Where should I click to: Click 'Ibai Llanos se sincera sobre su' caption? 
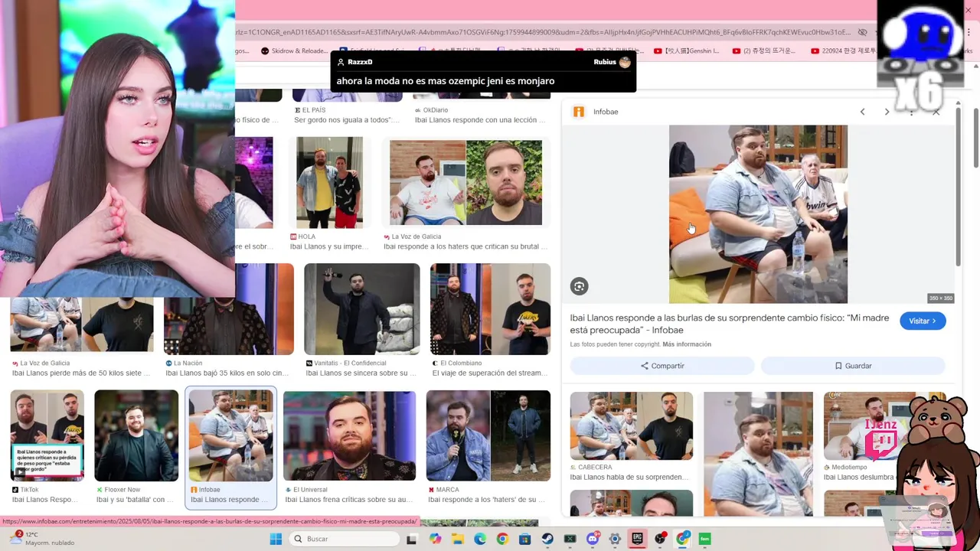(x=361, y=373)
